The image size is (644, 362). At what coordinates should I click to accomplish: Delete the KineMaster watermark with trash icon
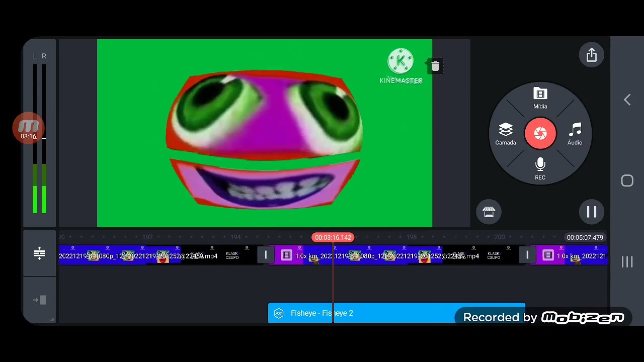435,66
